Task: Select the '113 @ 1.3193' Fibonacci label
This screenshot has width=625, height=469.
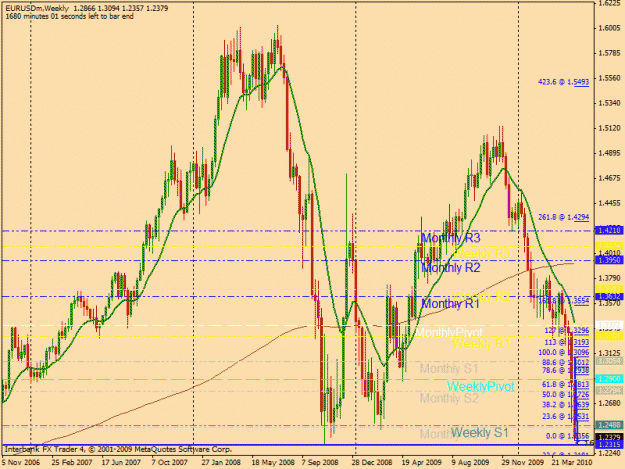Action: click(x=567, y=342)
